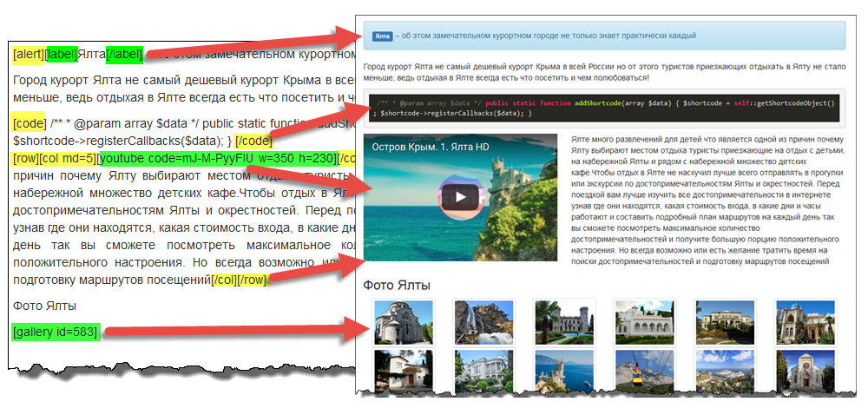
Task: Click the opening [code] shortcode tag
Action: tap(30, 122)
